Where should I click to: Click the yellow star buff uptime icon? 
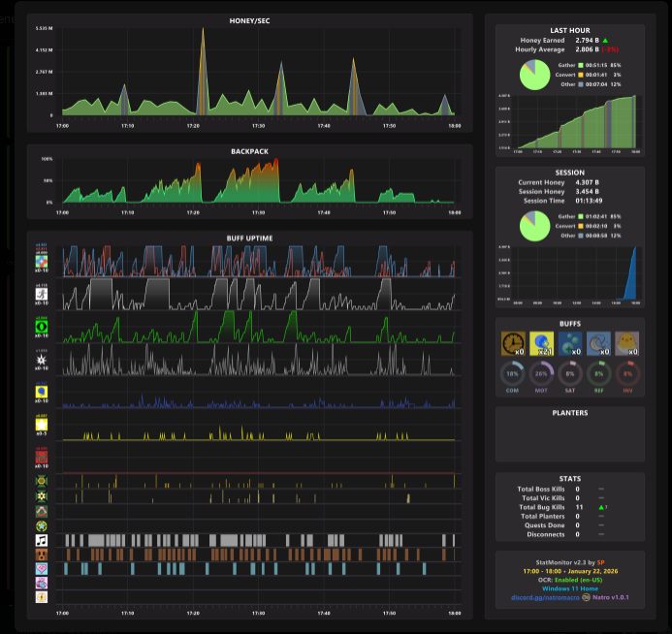tap(42, 425)
